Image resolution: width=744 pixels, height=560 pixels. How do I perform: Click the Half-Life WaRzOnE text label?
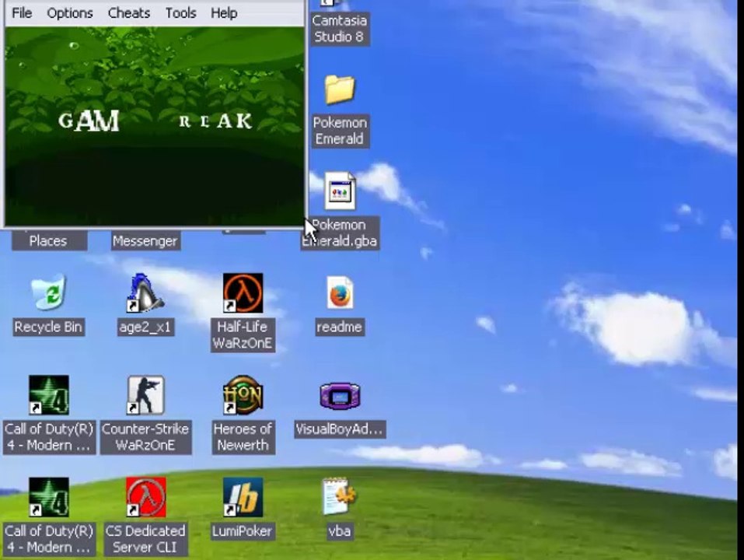pyautogui.click(x=243, y=335)
